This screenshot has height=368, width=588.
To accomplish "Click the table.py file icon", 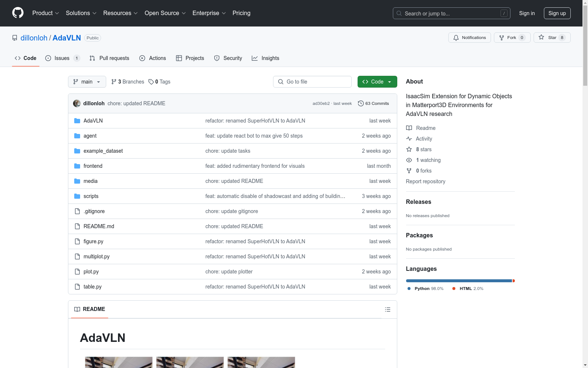I will [x=77, y=287].
